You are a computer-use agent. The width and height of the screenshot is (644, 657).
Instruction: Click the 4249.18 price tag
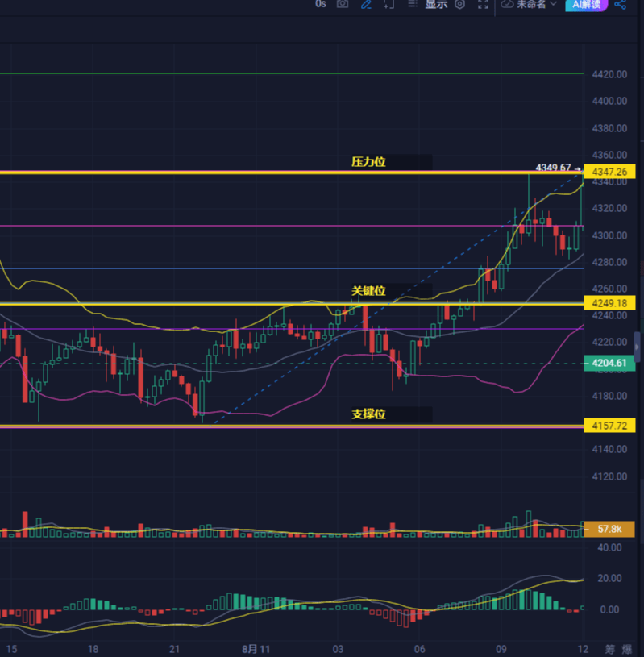pos(609,302)
